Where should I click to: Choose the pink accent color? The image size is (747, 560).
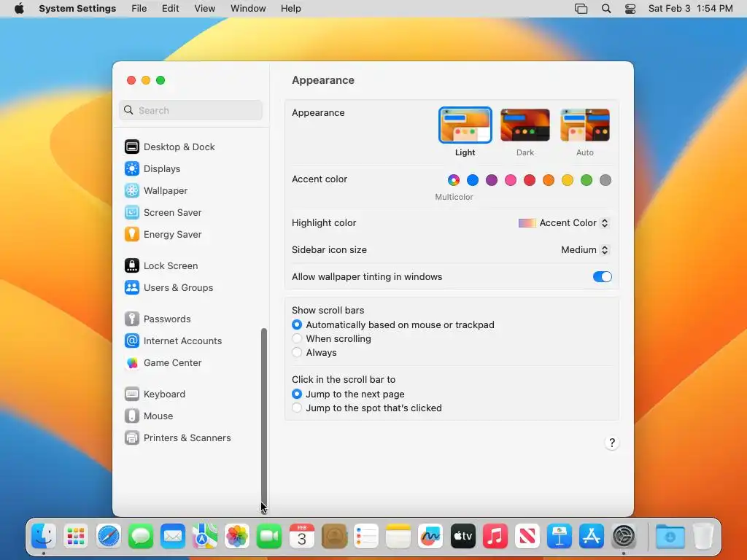(511, 180)
